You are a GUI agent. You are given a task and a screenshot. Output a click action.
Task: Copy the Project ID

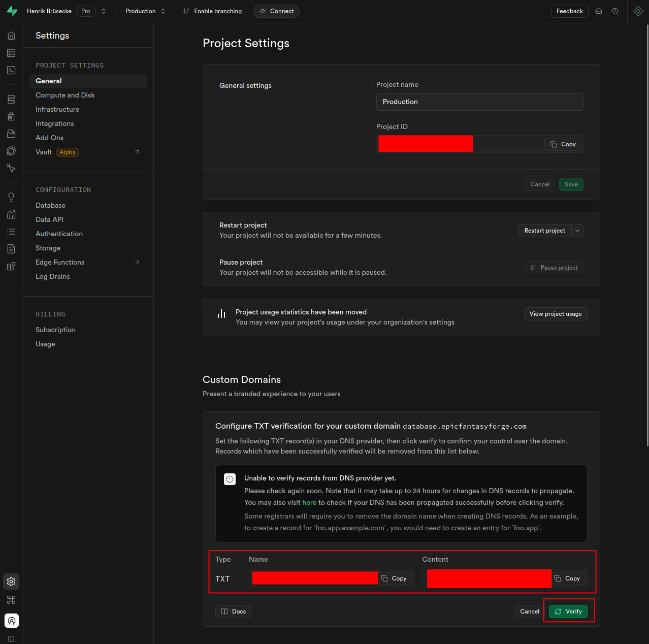[x=563, y=144]
